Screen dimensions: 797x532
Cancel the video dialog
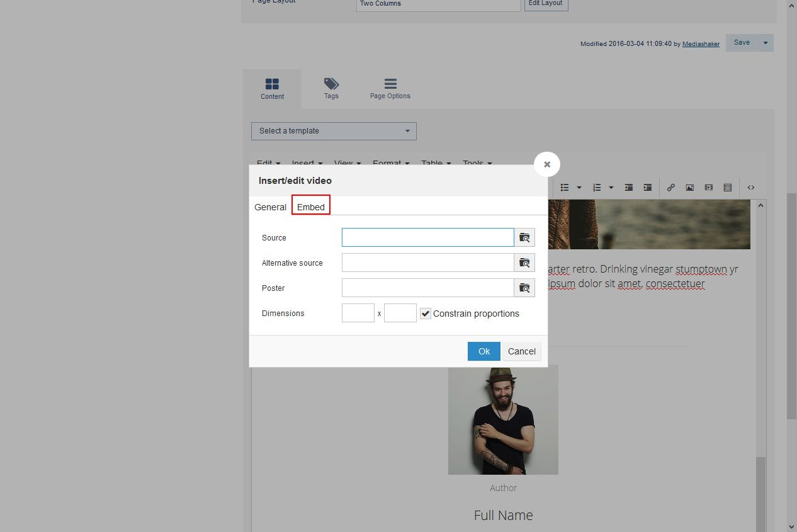tap(522, 351)
